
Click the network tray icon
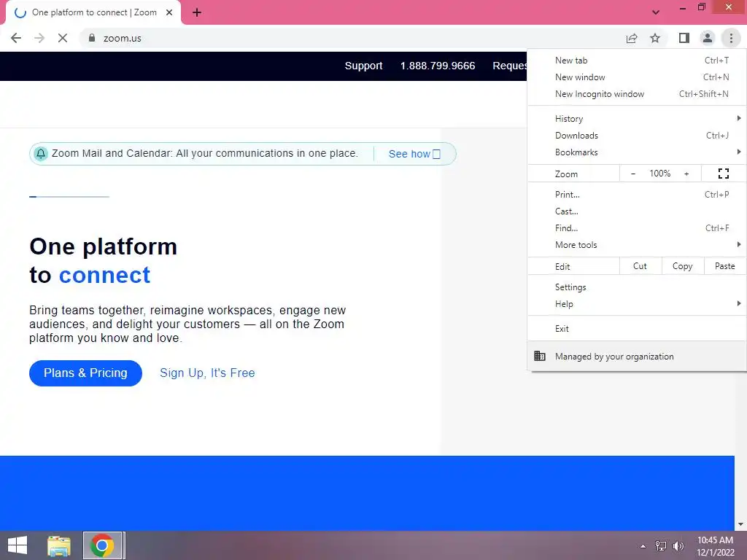[x=661, y=546]
